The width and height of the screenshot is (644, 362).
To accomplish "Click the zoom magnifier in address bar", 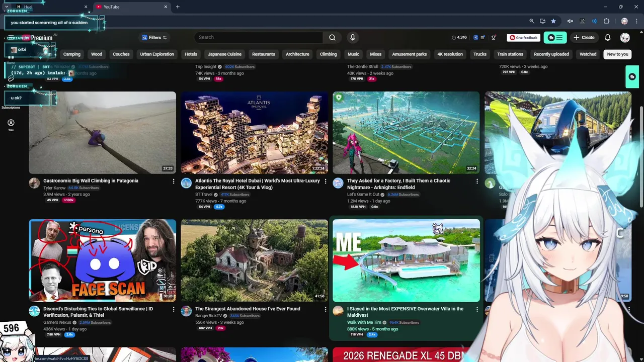I will click(531, 21).
